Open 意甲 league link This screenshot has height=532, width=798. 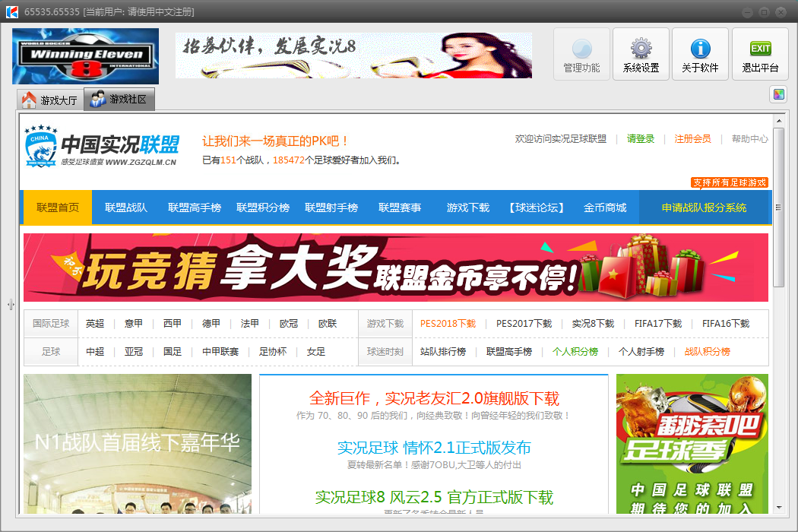[x=133, y=324]
